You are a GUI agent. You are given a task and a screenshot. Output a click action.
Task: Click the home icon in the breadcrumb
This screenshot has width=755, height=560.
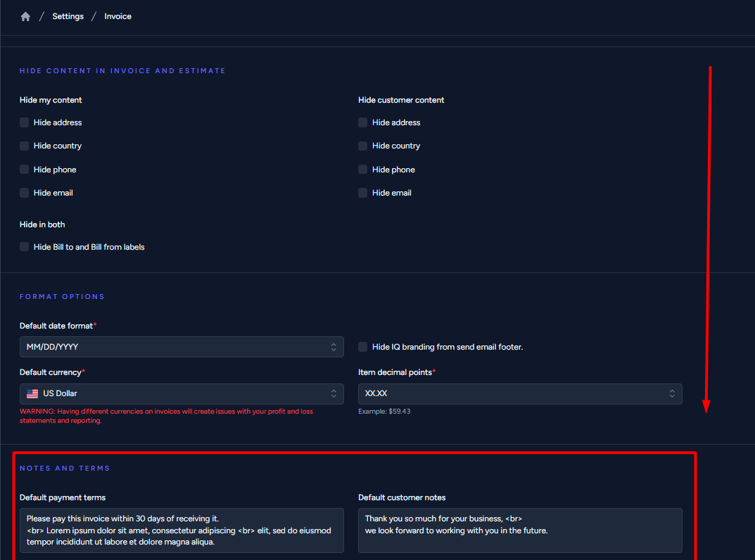[25, 16]
